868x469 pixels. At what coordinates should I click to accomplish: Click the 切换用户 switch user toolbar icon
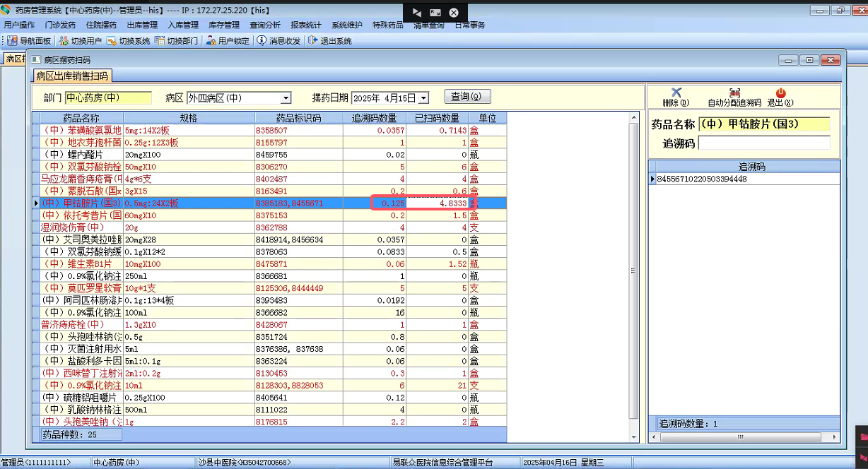(x=65, y=41)
